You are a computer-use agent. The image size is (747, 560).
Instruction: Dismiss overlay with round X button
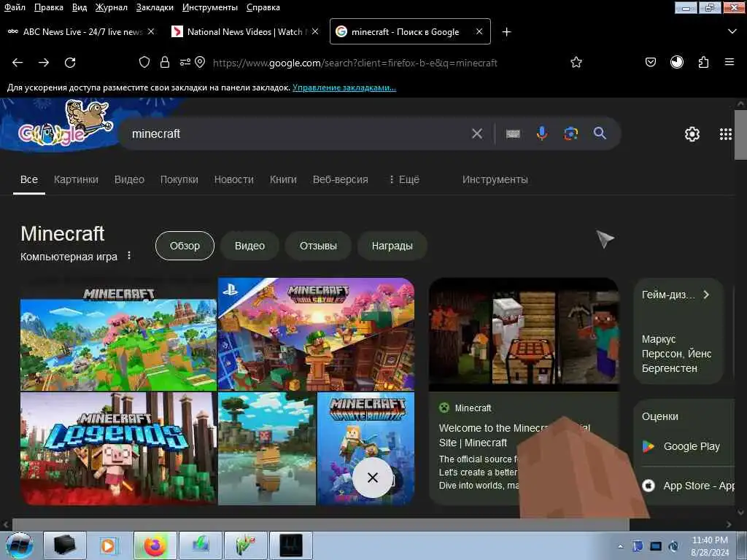(373, 478)
